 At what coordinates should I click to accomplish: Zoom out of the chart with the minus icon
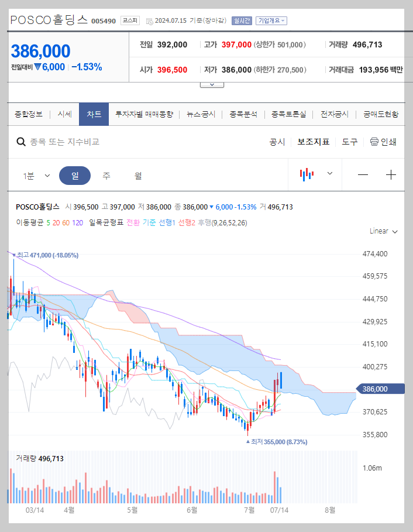pyautogui.click(x=363, y=174)
